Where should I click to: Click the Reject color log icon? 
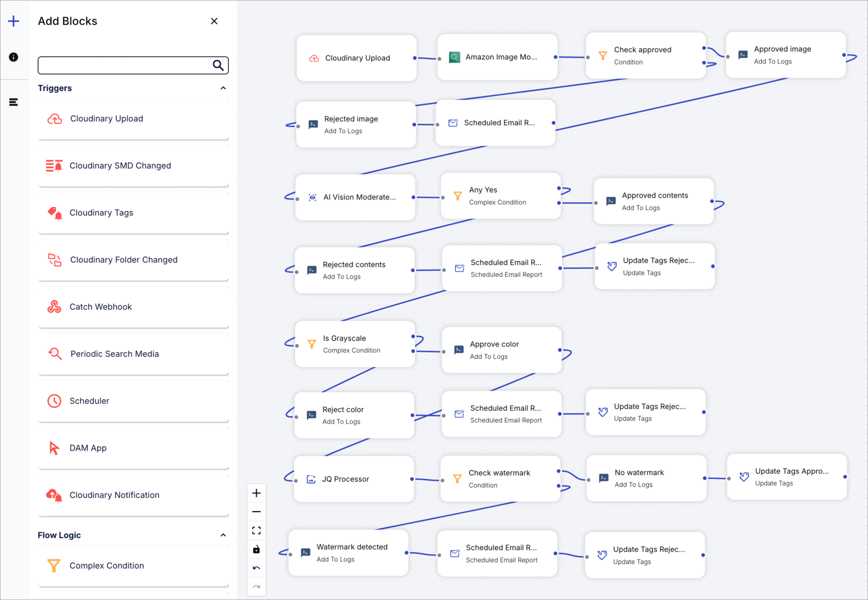click(311, 415)
